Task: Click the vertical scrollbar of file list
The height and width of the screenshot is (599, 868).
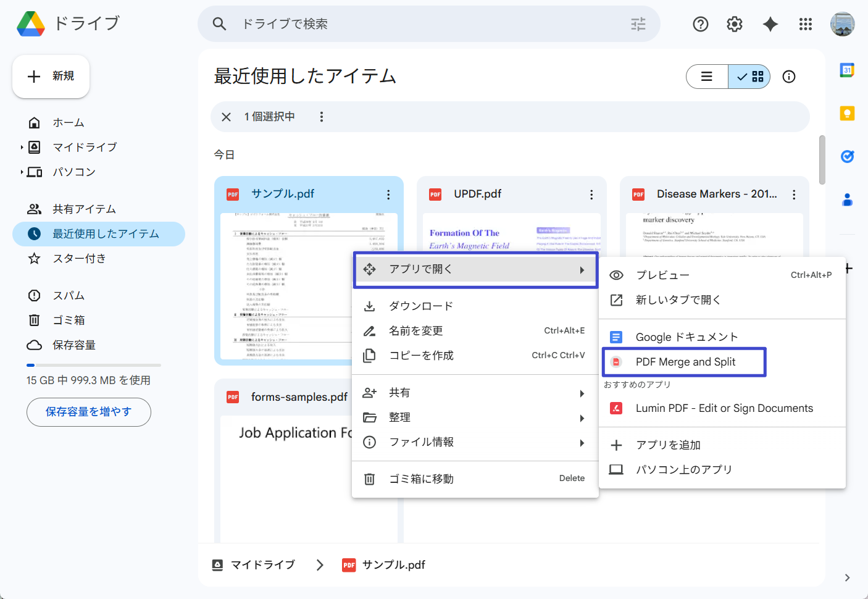Action: point(822,159)
